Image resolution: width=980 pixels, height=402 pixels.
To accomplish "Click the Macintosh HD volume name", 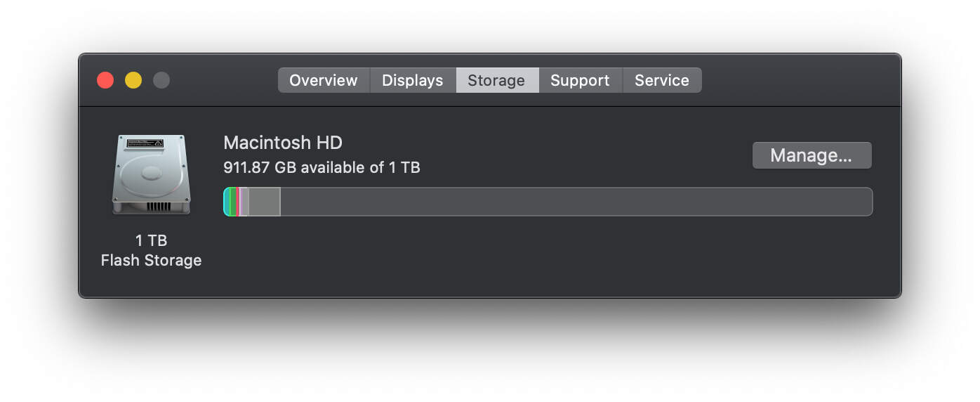I will tap(283, 143).
